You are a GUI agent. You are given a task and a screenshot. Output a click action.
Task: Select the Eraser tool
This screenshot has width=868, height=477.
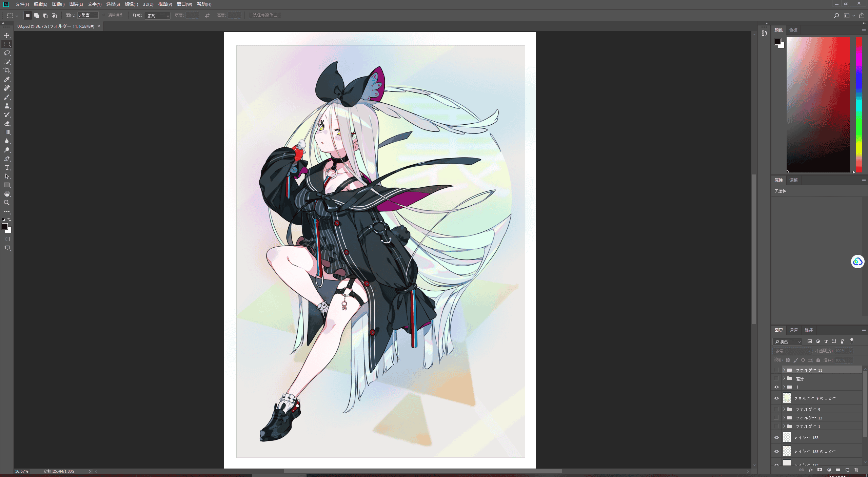(x=7, y=123)
